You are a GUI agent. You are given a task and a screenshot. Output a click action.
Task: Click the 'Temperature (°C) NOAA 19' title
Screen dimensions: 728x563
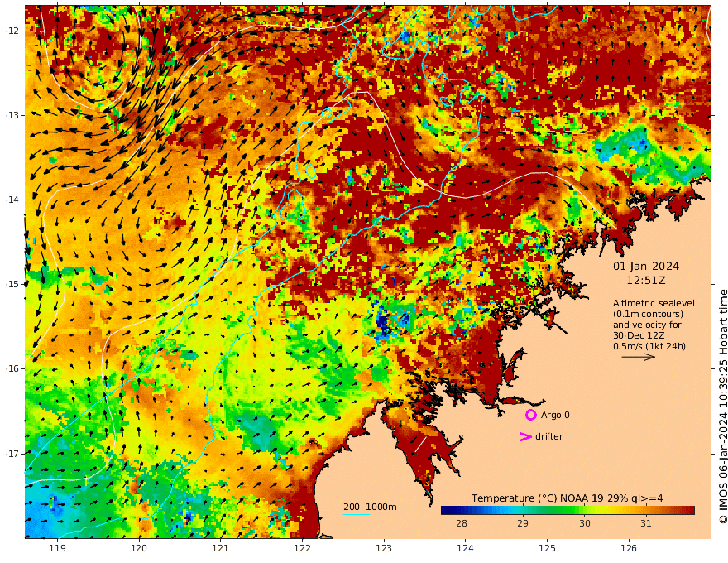click(537, 498)
